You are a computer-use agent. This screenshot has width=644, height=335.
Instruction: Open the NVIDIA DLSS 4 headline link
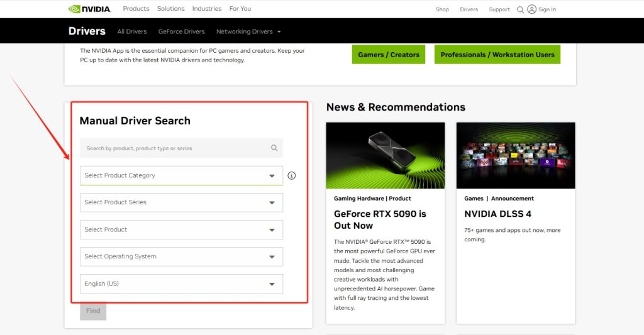pyautogui.click(x=497, y=214)
